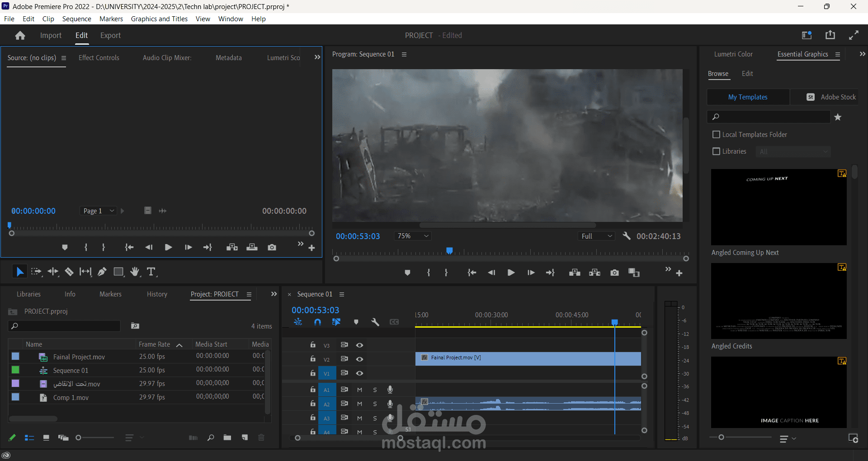Switch Project panel to icon view
868x461 pixels.
pos(46,437)
